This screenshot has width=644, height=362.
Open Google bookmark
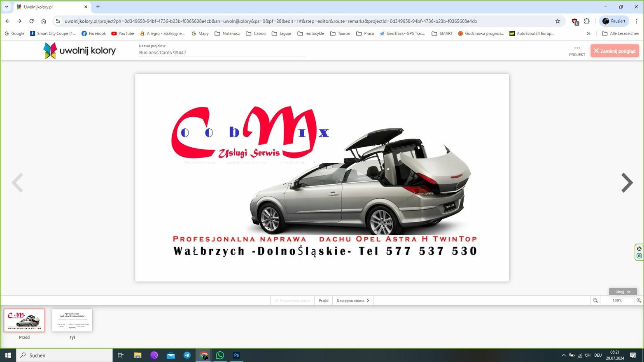(x=14, y=33)
